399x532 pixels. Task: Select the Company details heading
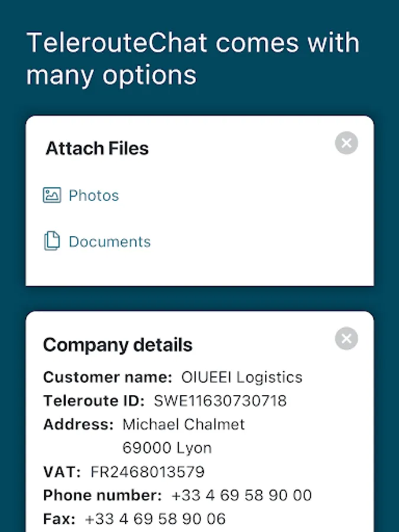[x=118, y=345]
